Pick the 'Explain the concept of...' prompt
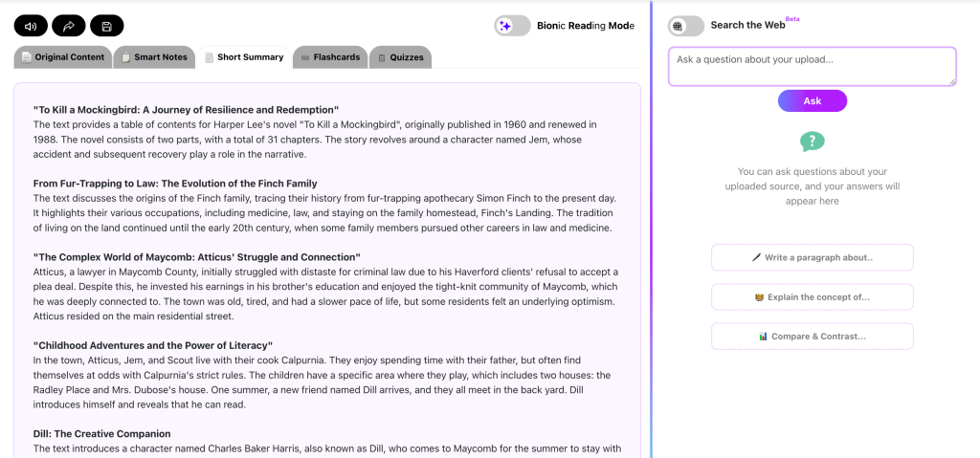Image resolution: width=980 pixels, height=458 pixels. [812, 297]
